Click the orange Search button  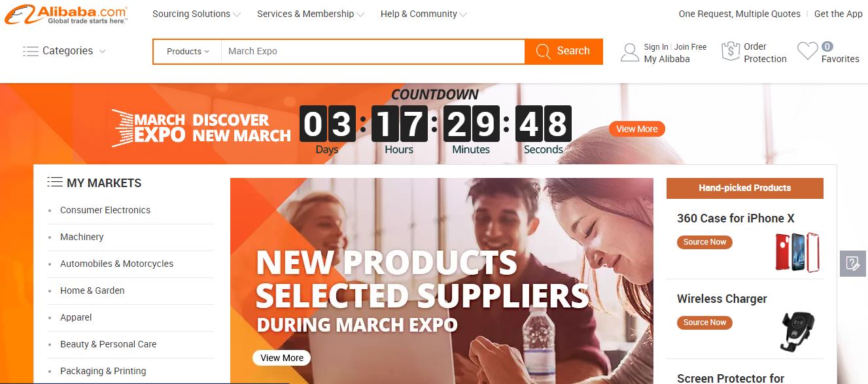[564, 51]
